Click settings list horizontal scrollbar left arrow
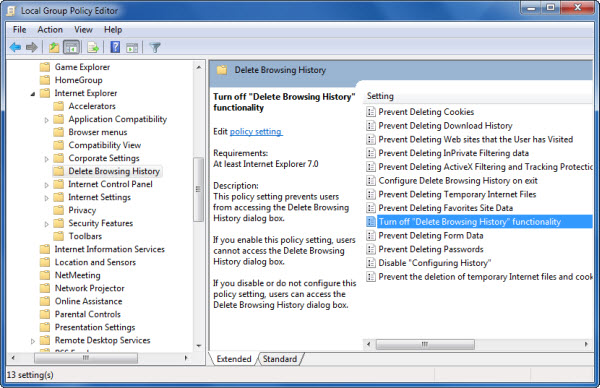 [x=368, y=344]
